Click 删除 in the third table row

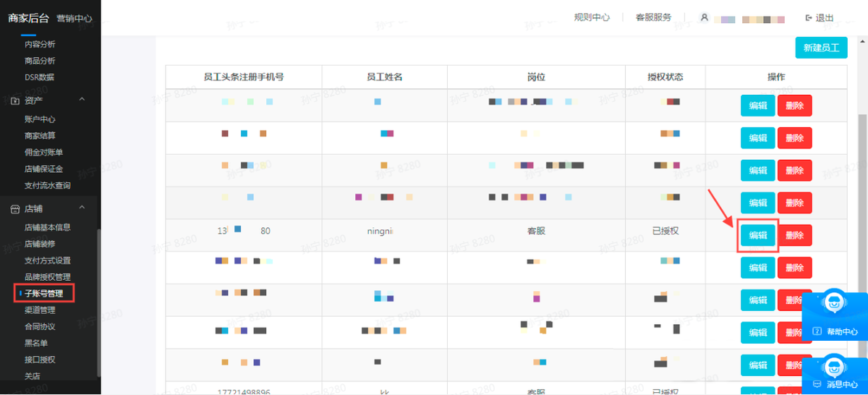(x=794, y=171)
